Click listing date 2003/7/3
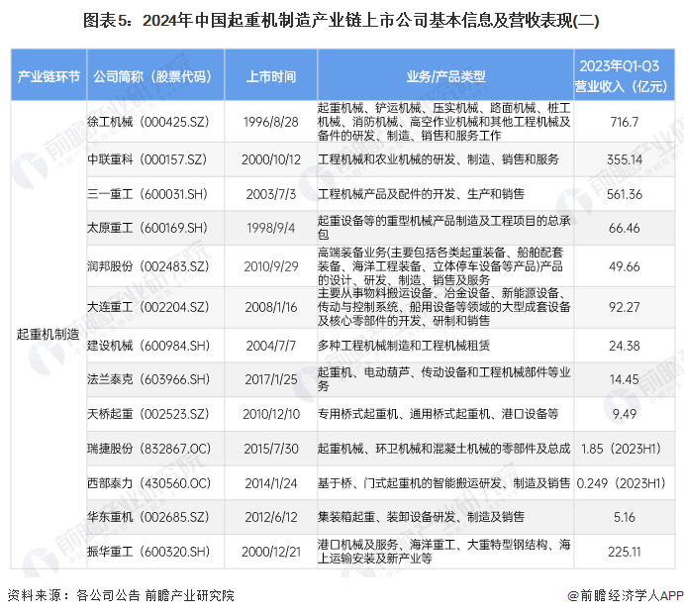 (271, 194)
